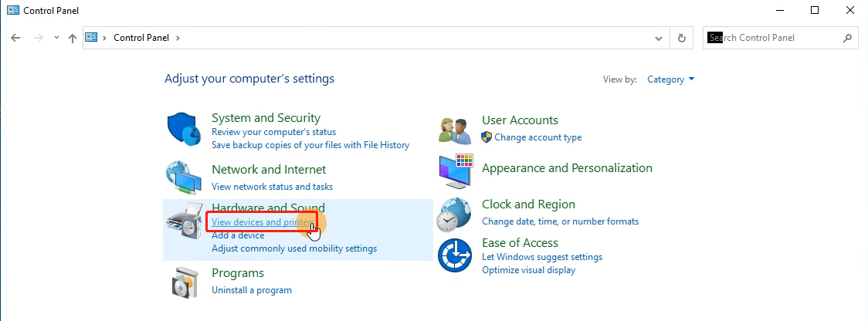The height and width of the screenshot is (321, 868).
Task: Open the Ease of Access category
Action: point(520,242)
